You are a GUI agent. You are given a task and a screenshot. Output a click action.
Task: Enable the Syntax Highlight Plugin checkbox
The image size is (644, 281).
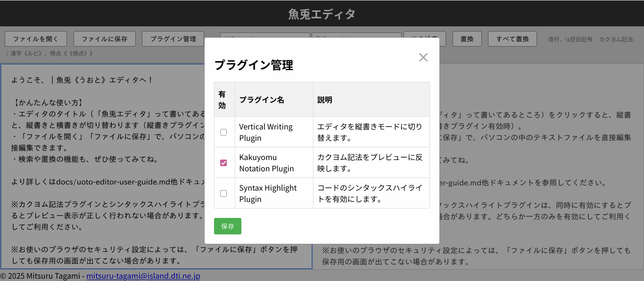(x=223, y=193)
